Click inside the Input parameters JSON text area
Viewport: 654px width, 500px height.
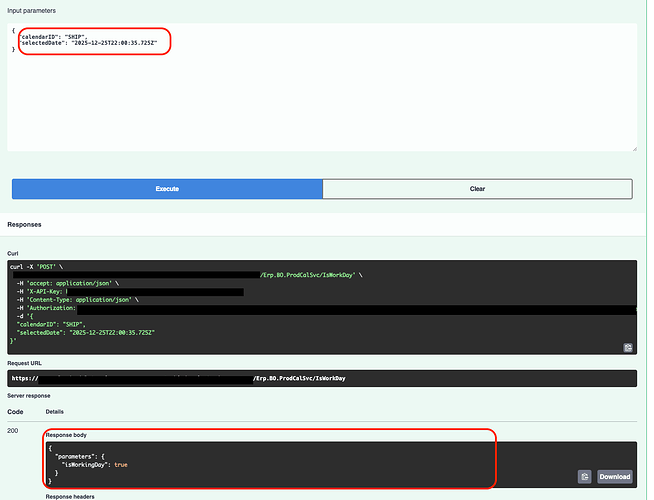(322, 87)
